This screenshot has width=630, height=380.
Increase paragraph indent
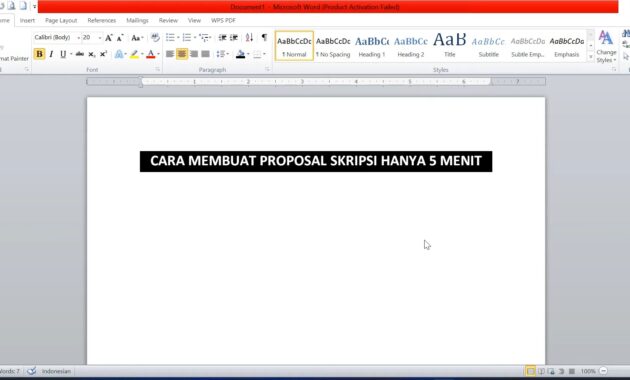[234, 37]
